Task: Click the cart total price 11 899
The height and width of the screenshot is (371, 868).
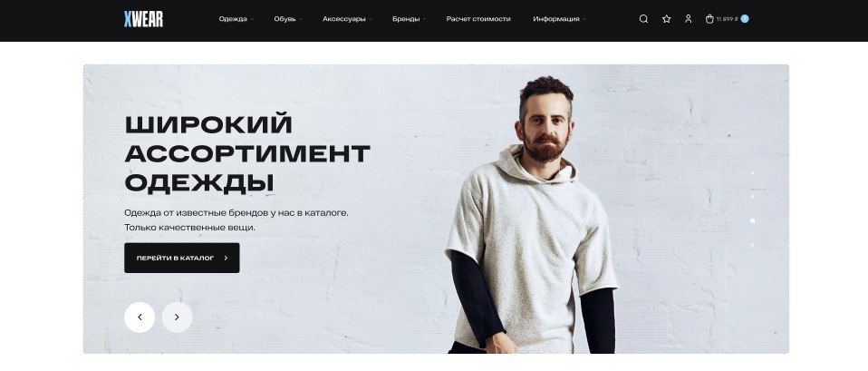Action: pyautogui.click(x=728, y=19)
